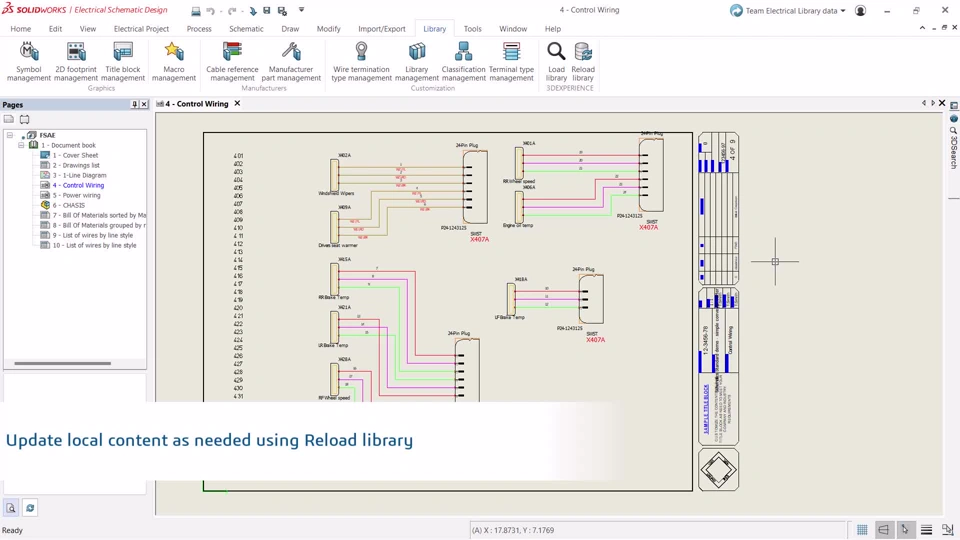Open the Help ribbon tab
The height and width of the screenshot is (540, 960).
pos(553,29)
